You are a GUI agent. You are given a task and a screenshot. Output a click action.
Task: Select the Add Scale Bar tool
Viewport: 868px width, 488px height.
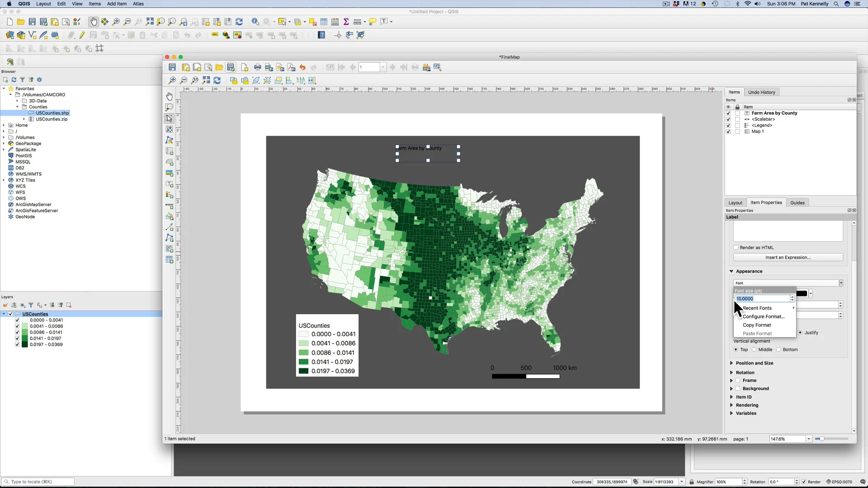click(170, 206)
